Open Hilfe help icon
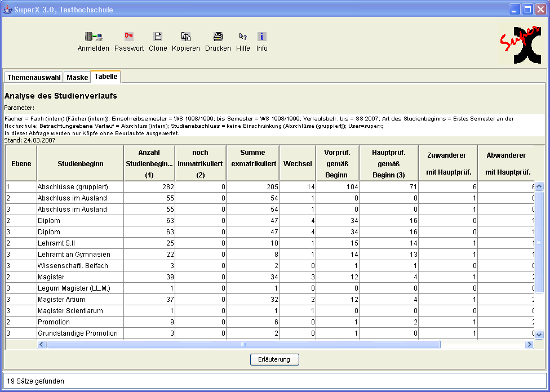The width and height of the screenshot is (550, 392). pyautogui.click(x=243, y=37)
